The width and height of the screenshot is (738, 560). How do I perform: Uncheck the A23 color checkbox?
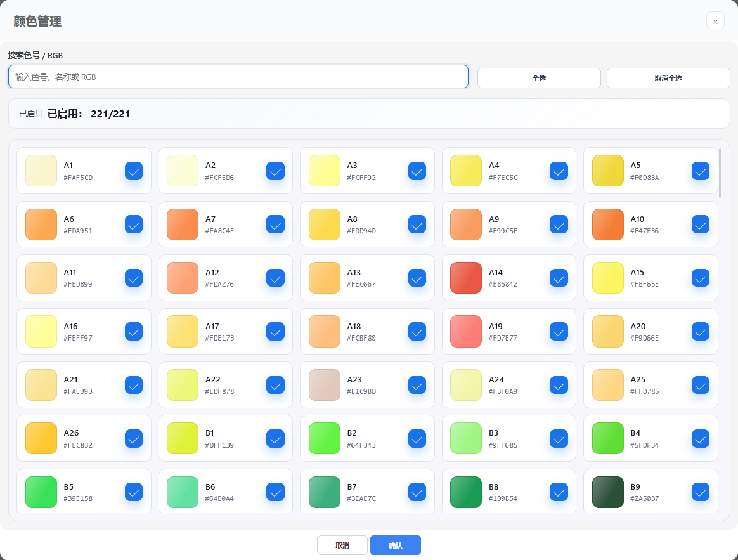pos(417,385)
